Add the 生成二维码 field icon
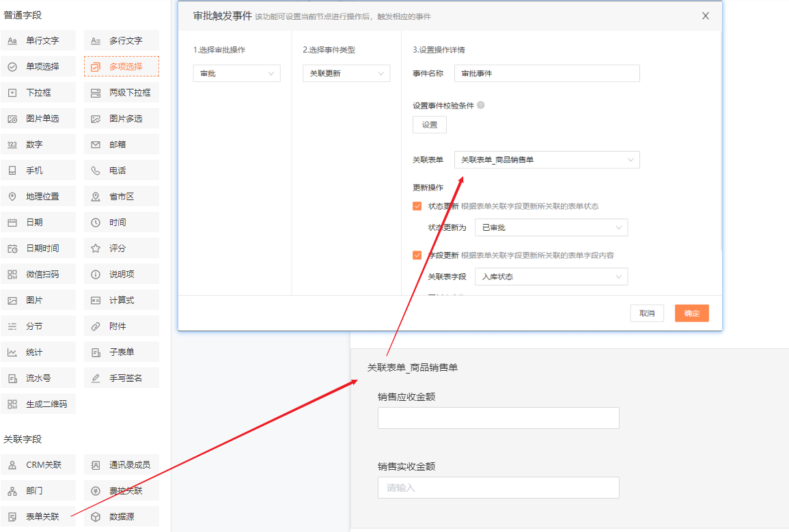This screenshot has height=532, width=789. click(12, 404)
